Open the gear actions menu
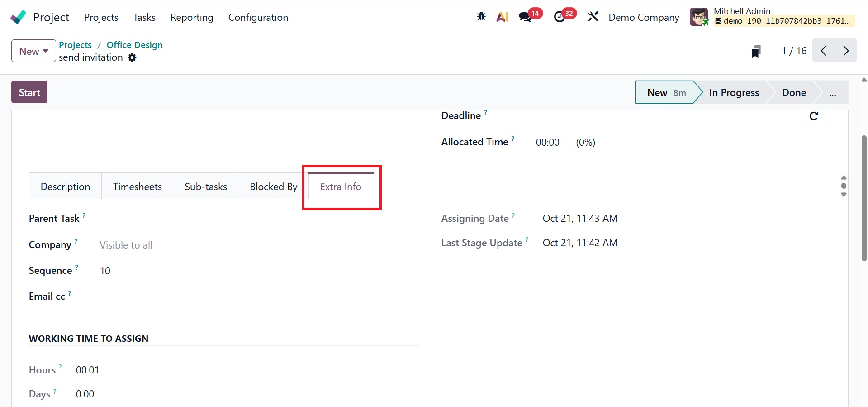Screen dimensions: 868x407 click(132, 57)
